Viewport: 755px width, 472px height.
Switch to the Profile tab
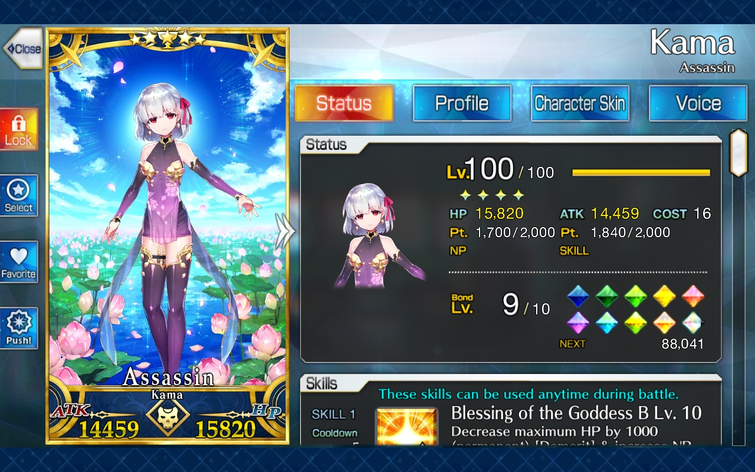tap(462, 103)
